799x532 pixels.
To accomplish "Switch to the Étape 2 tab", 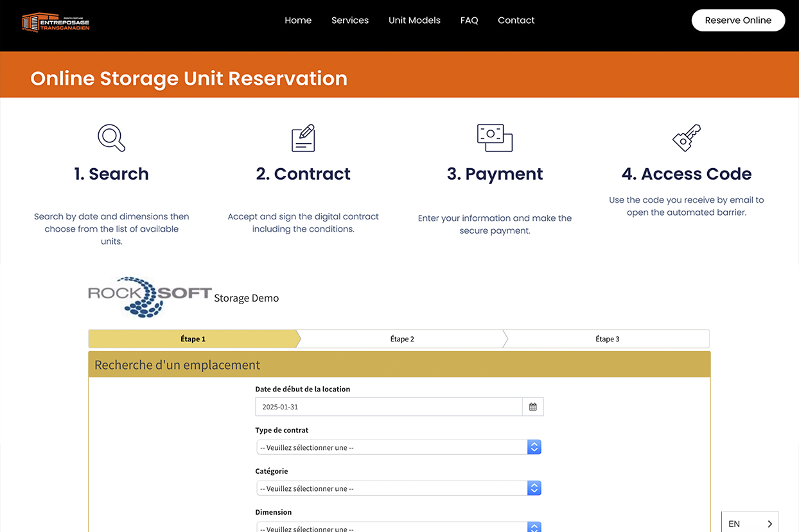I will point(402,338).
